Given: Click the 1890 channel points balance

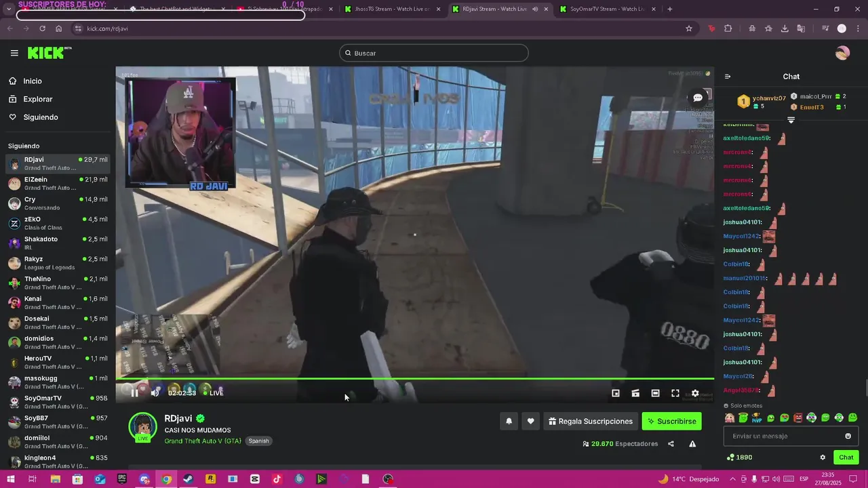Looking at the screenshot, I should click(739, 457).
